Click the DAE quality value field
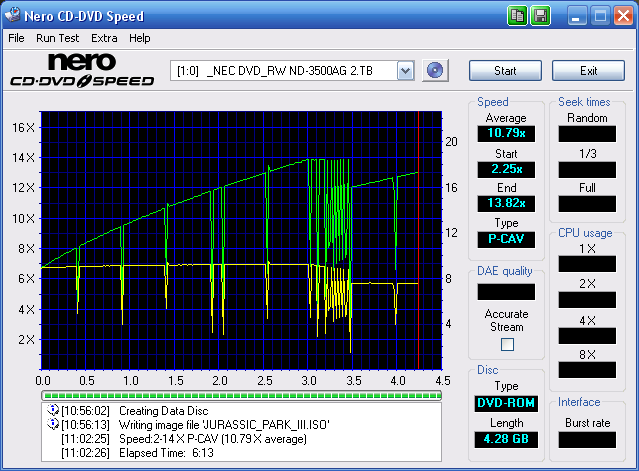 point(506,292)
